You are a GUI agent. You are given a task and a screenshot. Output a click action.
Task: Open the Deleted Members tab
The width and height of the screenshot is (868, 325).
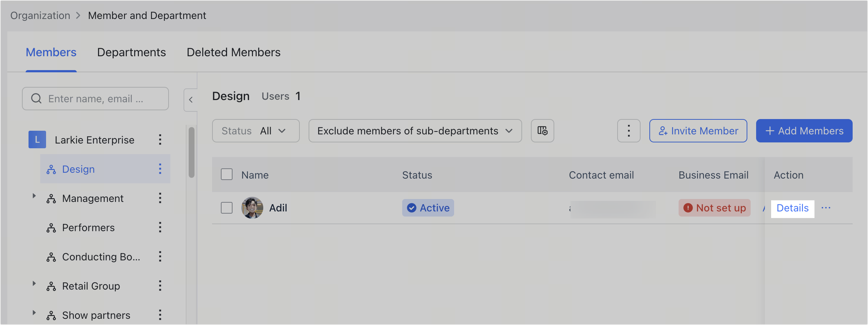[234, 52]
